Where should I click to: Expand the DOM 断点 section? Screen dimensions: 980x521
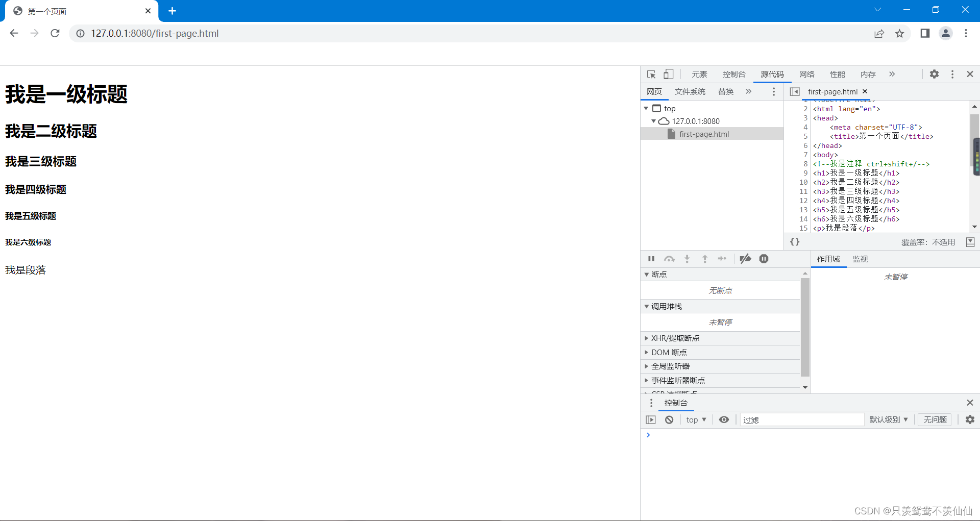[720, 352]
